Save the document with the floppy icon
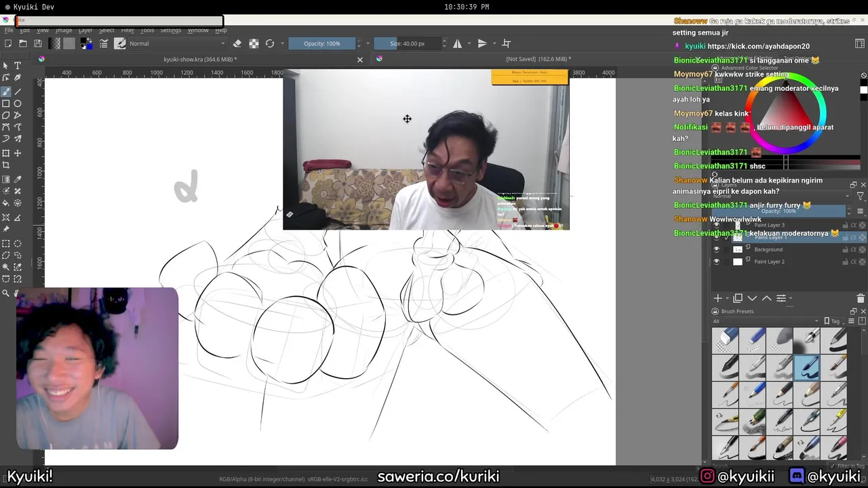The image size is (868, 488). point(37,43)
